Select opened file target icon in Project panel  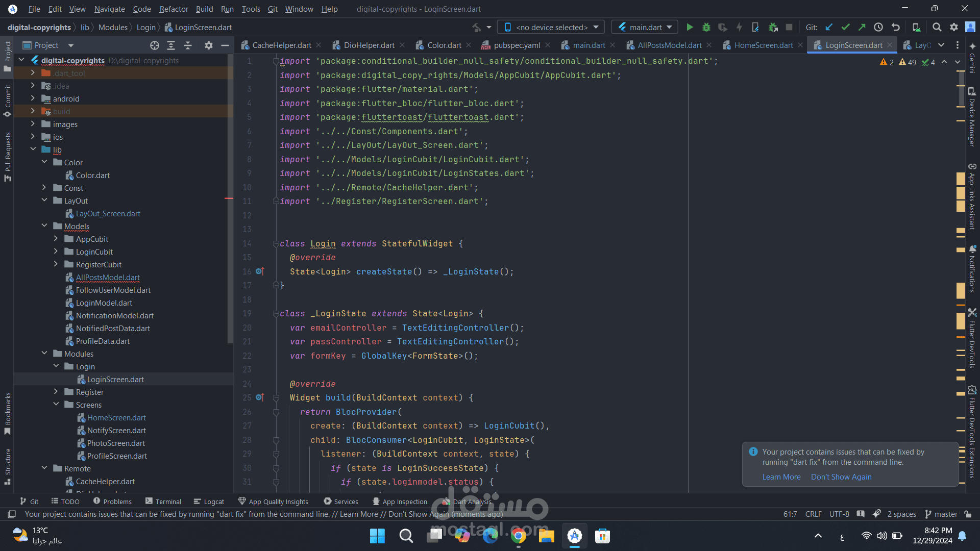[155, 45]
